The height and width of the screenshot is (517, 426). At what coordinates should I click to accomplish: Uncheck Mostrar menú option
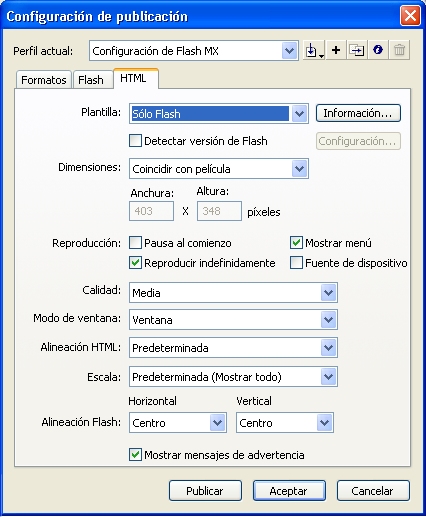[296, 243]
